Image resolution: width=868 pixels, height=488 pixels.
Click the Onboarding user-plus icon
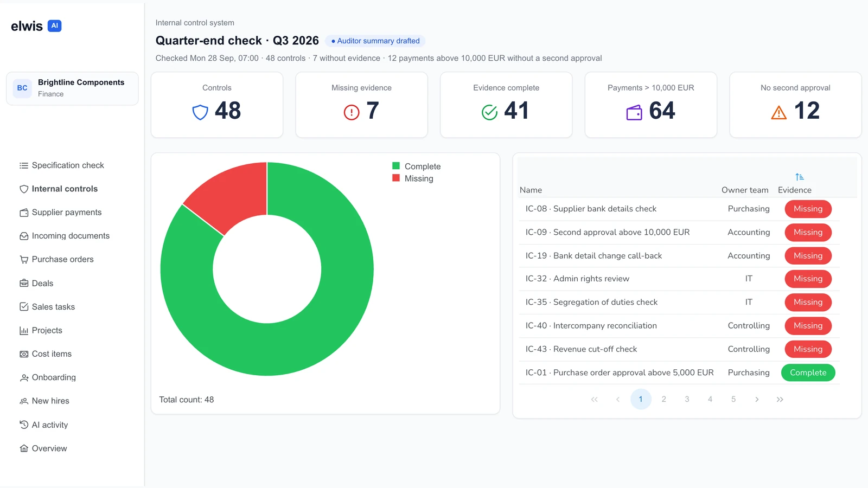pos(24,377)
